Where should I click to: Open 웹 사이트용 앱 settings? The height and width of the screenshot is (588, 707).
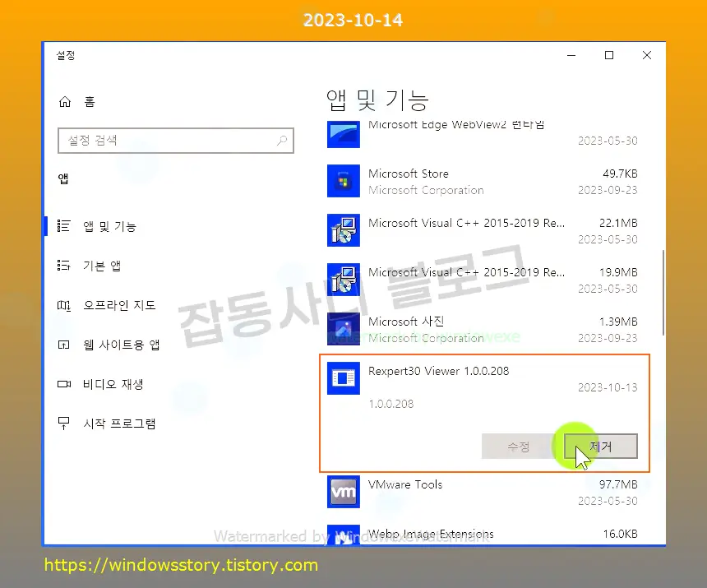[x=122, y=345]
